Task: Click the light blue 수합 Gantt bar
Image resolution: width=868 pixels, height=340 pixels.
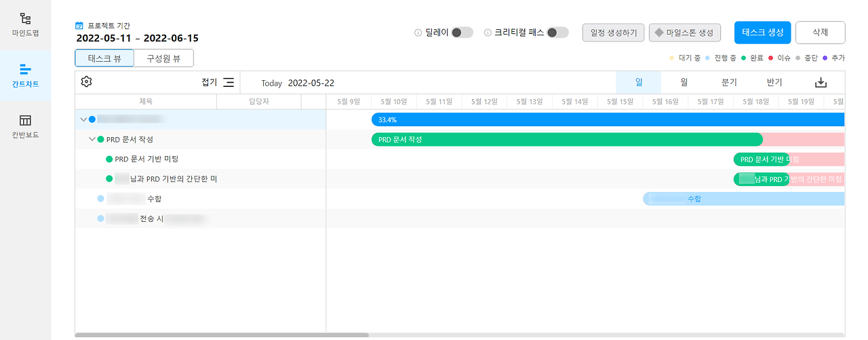Action: tap(743, 199)
